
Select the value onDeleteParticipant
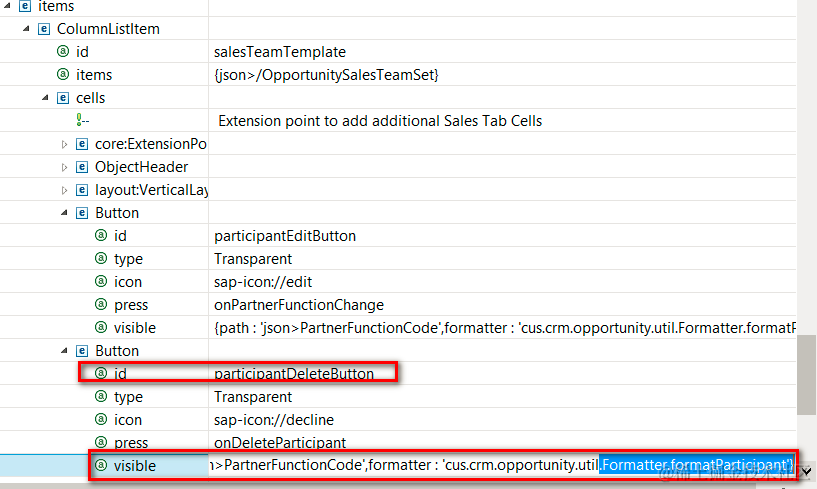280,443
